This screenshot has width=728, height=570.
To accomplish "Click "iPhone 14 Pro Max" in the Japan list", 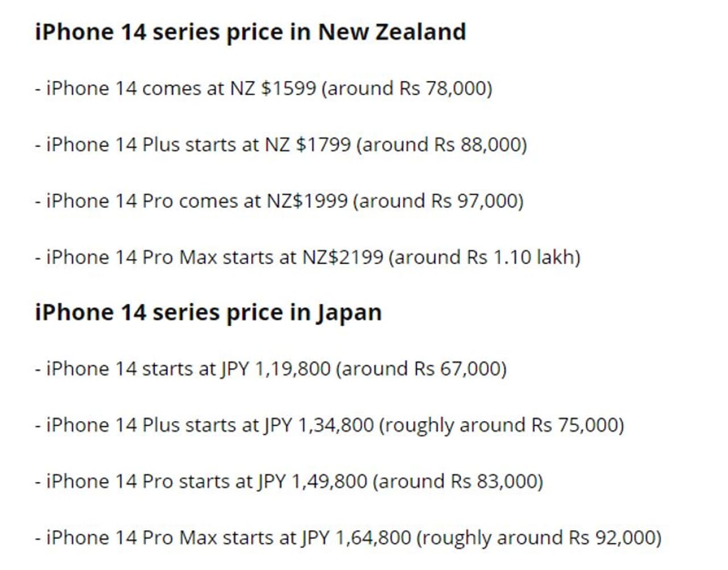I will point(132,538).
